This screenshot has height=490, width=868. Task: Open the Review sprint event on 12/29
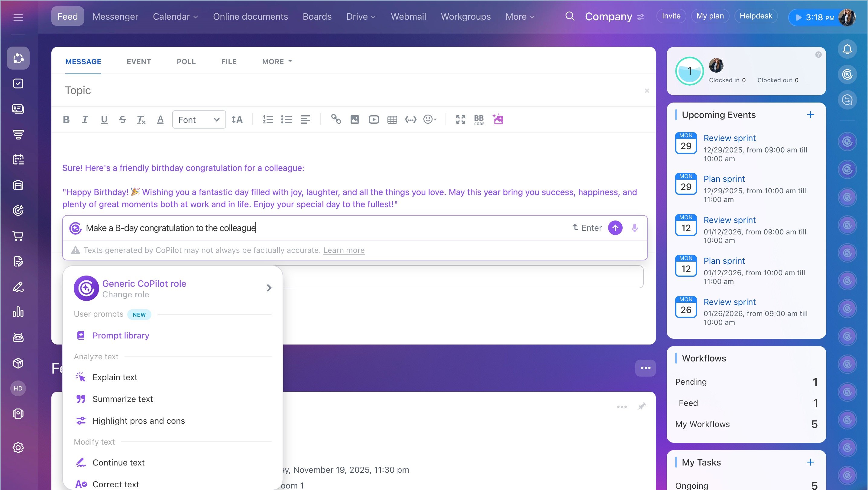pos(729,138)
